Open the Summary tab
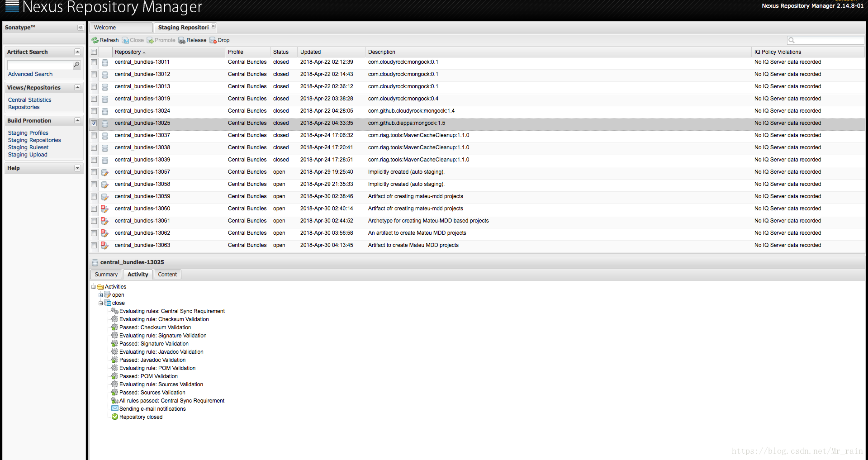Viewport: 868px width, 460px height. [106, 275]
